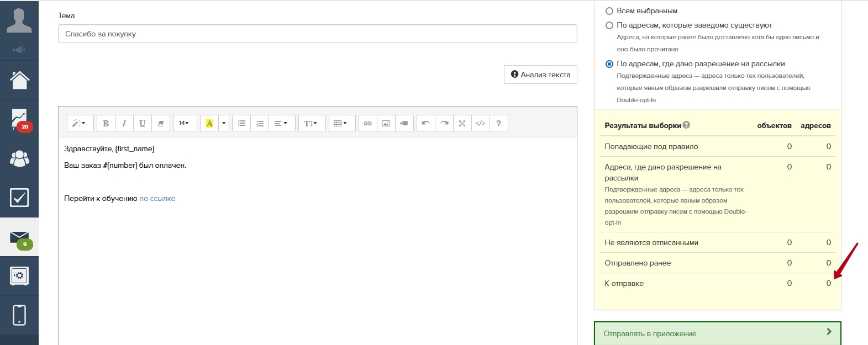Undo the last edit in the editor
868x345 pixels.
pyautogui.click(x=425, y=123)
